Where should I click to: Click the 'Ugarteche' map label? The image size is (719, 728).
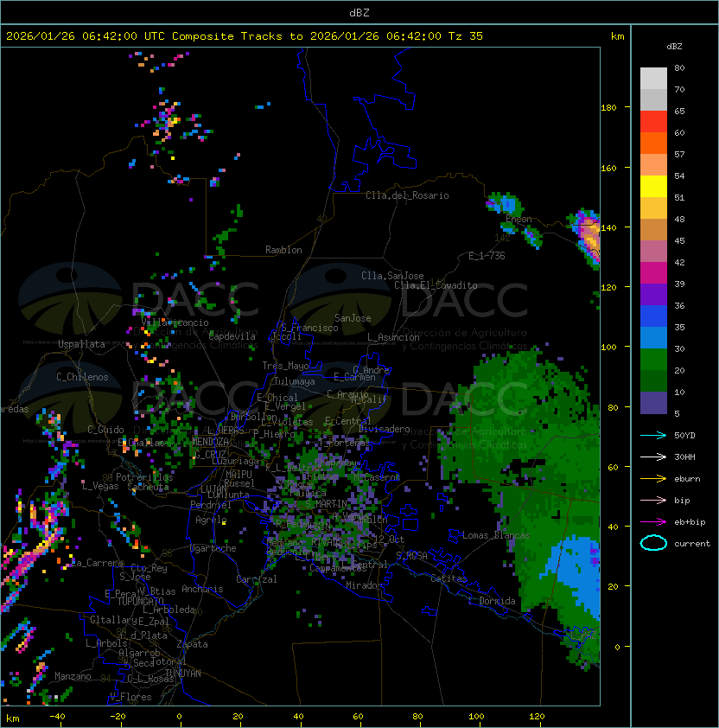coord(213,548)
